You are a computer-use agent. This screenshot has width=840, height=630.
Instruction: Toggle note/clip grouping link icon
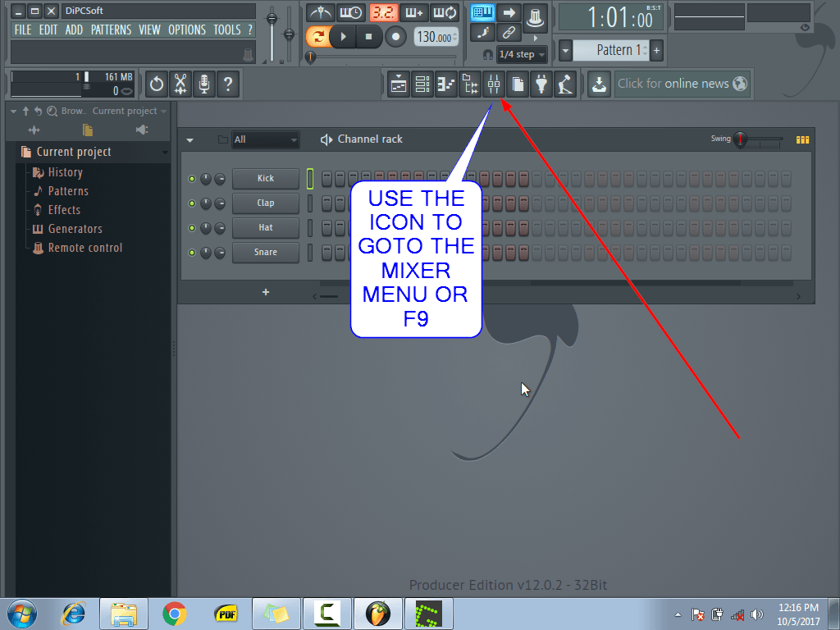point(509,33)
